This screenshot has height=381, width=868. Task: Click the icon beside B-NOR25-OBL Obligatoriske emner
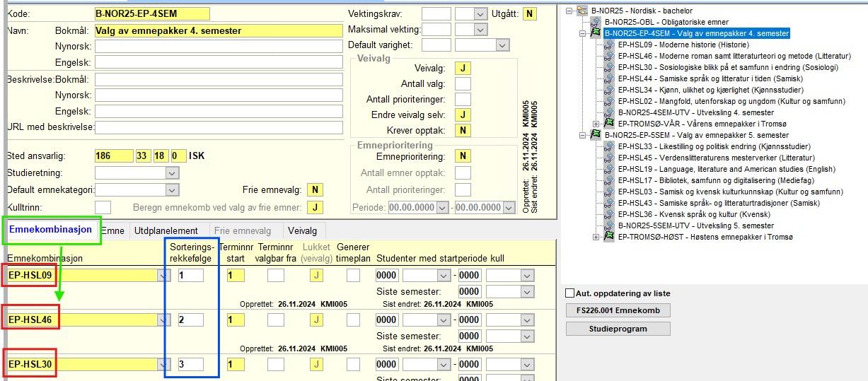point(596,22)
